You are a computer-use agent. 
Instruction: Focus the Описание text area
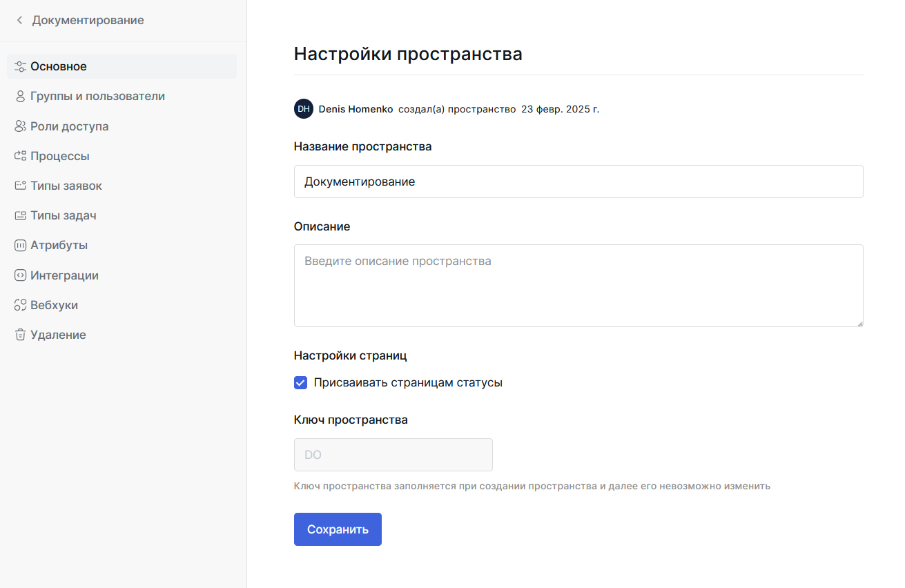pyautogui.click(x=578, y=285)
